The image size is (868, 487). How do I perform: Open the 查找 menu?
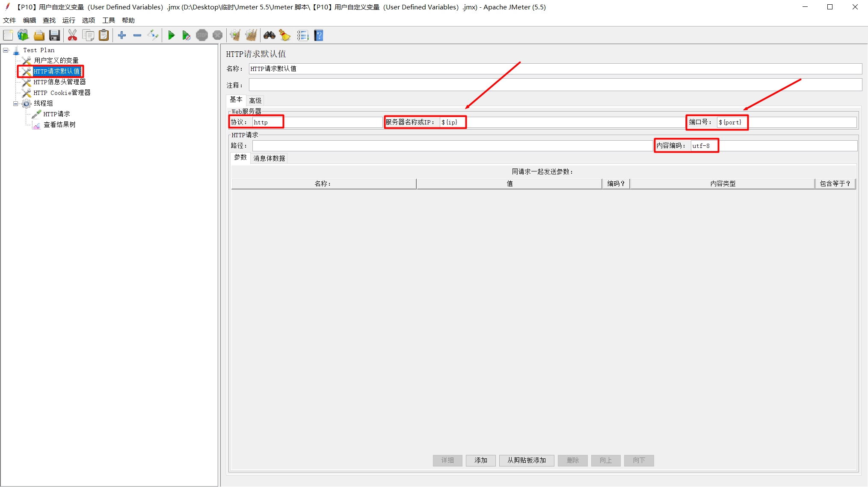point(49,21)
